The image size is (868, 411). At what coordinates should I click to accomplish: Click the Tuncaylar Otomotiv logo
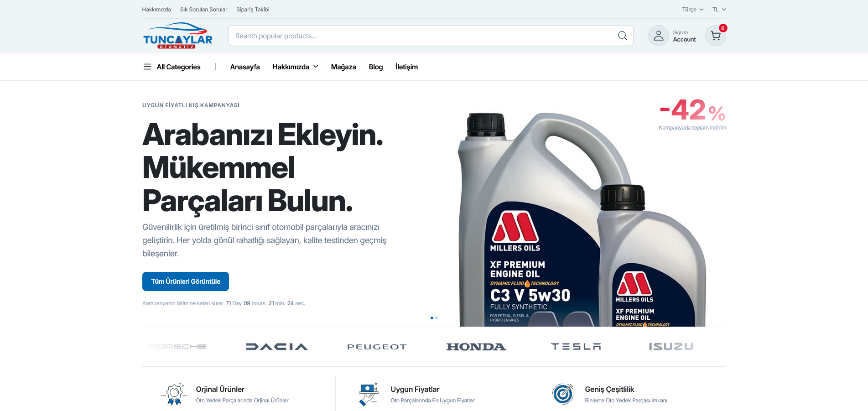click(178, 36)
